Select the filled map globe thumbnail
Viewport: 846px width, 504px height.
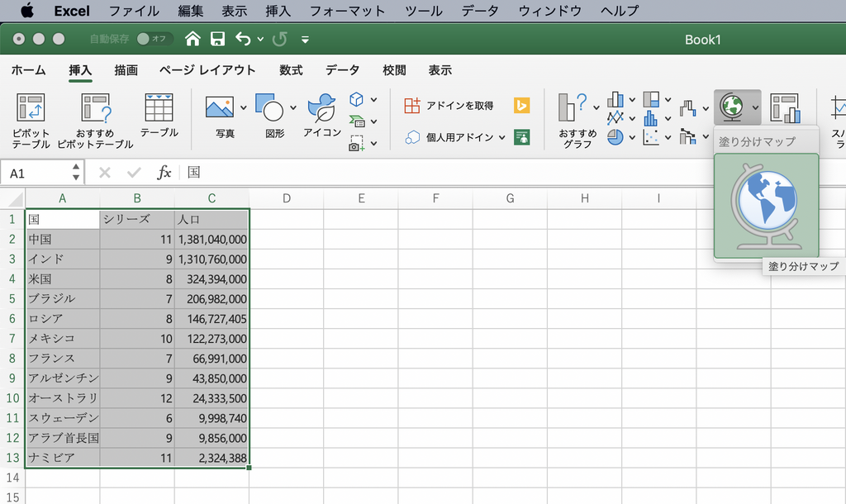(766, 206)
